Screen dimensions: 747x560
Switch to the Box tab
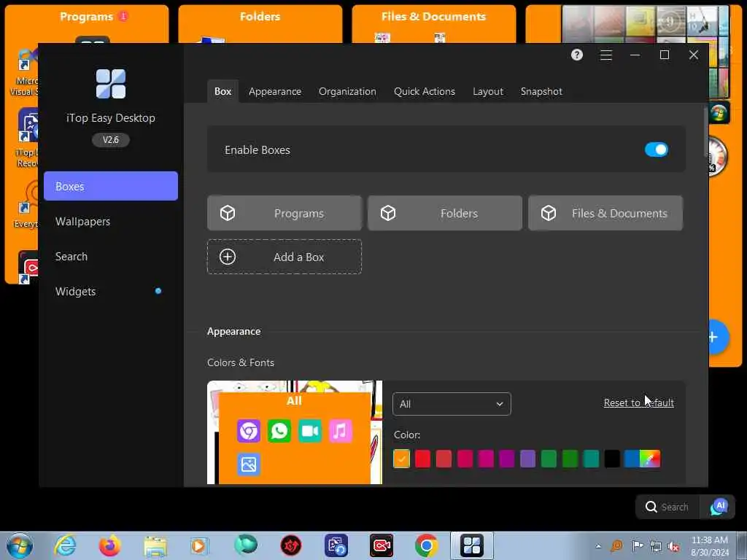[x=222, y=91]
